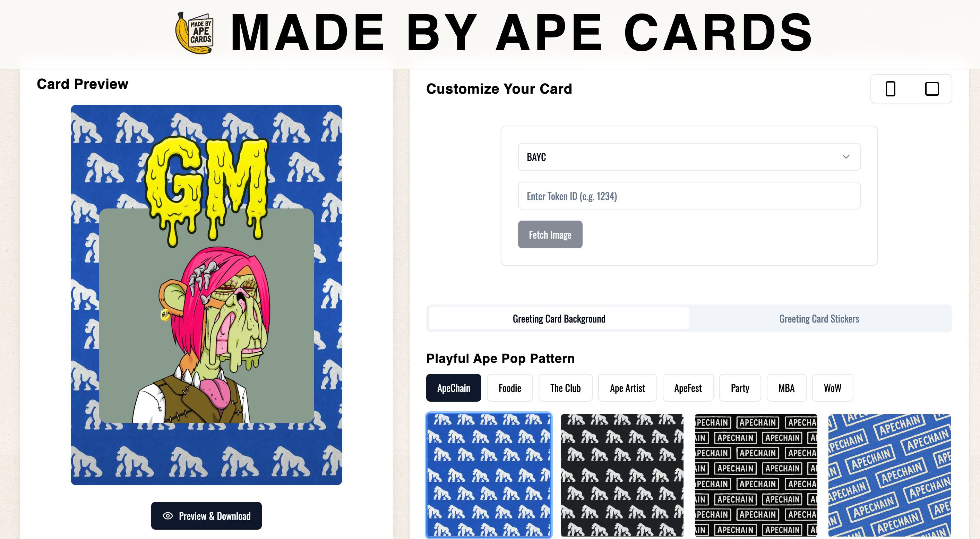Choose the ApeFest pattern category
The width and height of the screenshot is (980, 539).
click(x=687, y=388)
